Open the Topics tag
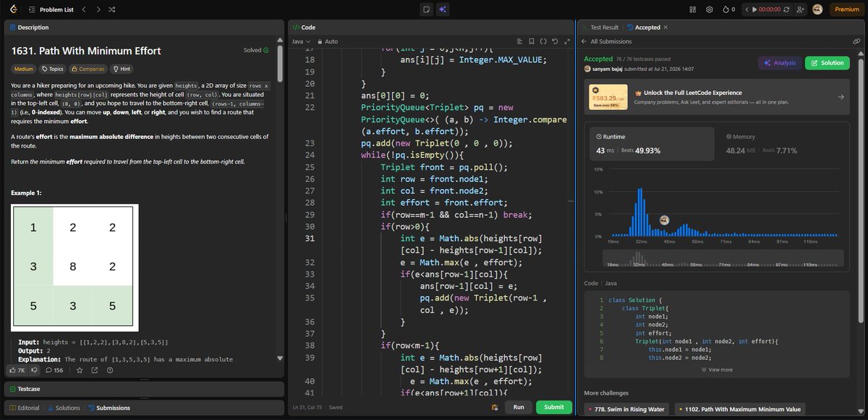This screenshot has height=420, width=868. [x=53, y=69]
